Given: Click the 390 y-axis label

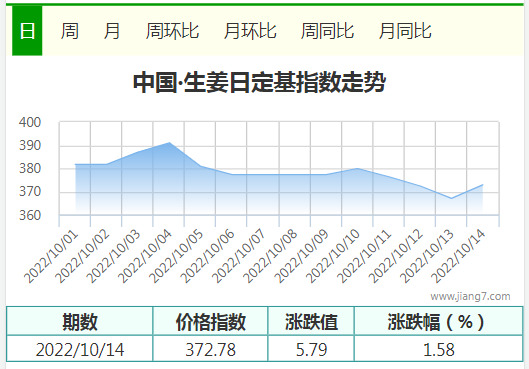Looking at the screenshot, I should coord(30,145).
